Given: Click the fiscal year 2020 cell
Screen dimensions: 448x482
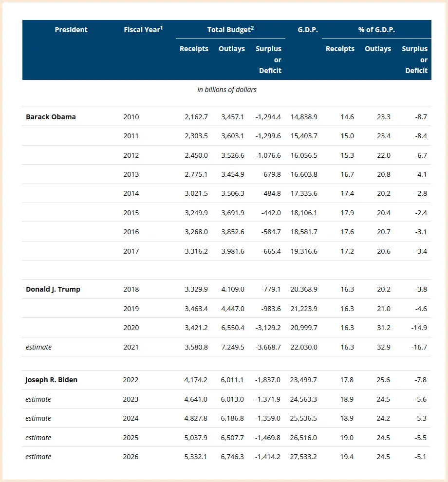Looking at the screenshot, I should (131, 328).
